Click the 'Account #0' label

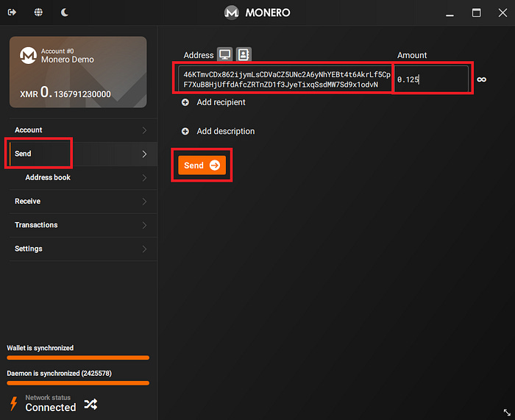(57, 51)
